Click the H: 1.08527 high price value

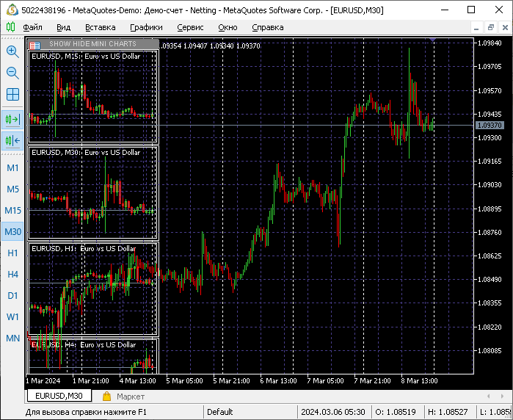coord(448,411)
